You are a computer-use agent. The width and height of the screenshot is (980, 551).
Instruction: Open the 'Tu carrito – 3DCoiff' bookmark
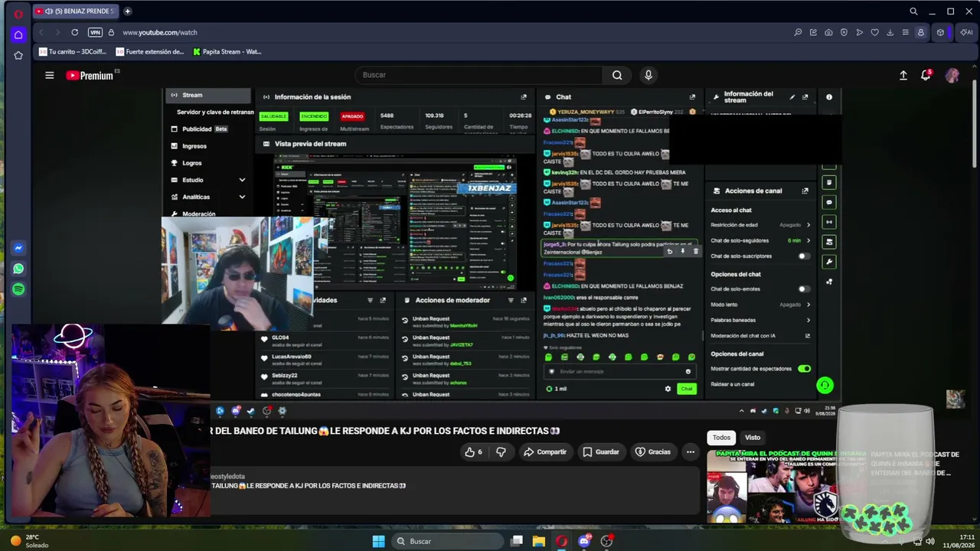[x=73, y=52]
